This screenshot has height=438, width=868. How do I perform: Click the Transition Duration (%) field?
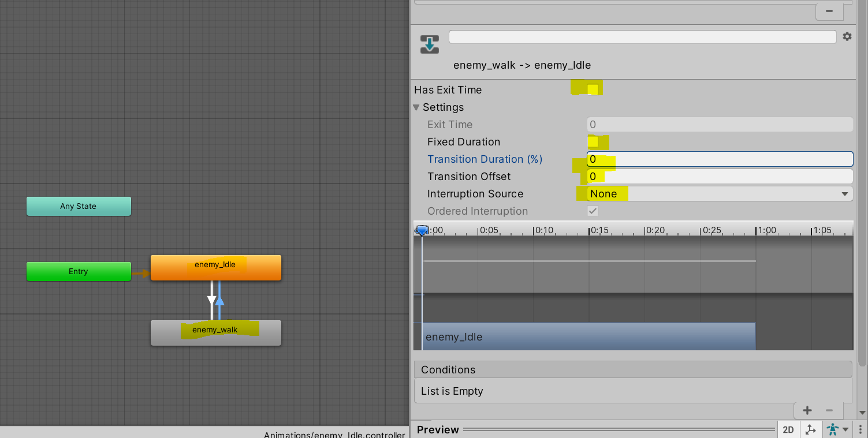[720, 159]
